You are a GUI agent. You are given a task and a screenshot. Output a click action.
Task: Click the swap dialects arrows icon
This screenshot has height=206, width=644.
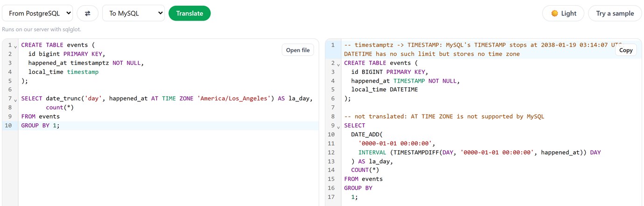click(87, 13)
